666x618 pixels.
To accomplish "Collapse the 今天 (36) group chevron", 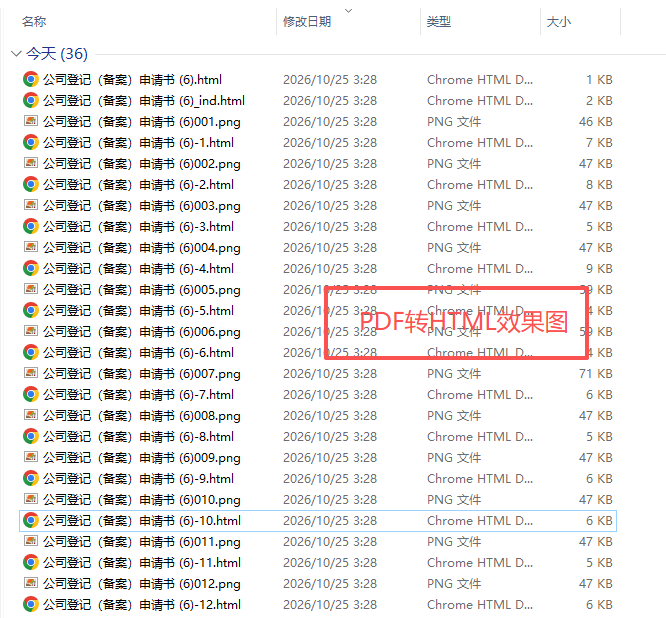I will pyautogui.click(x=16, y=54).
